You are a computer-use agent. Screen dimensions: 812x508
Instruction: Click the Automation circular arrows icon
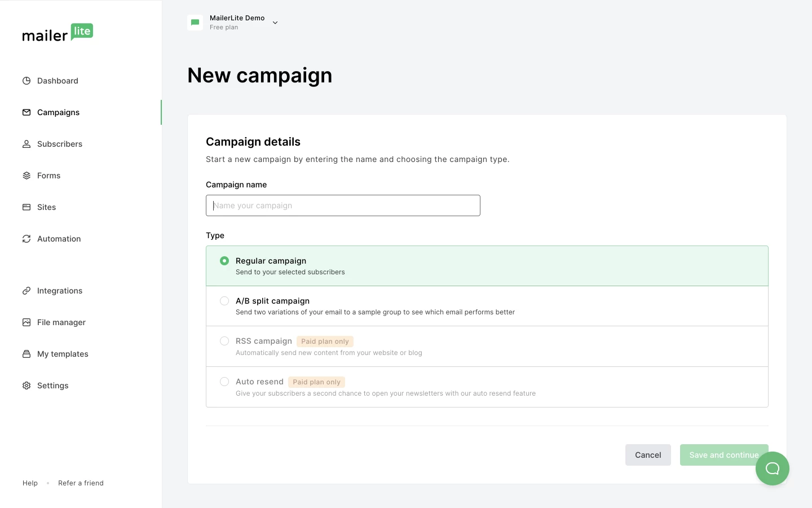[27, 239]
